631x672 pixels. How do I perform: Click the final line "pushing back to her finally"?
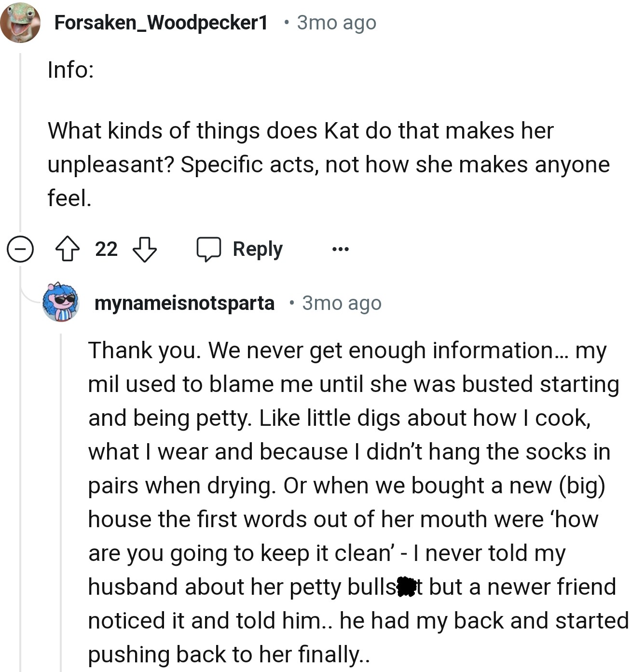click(229, 655)
